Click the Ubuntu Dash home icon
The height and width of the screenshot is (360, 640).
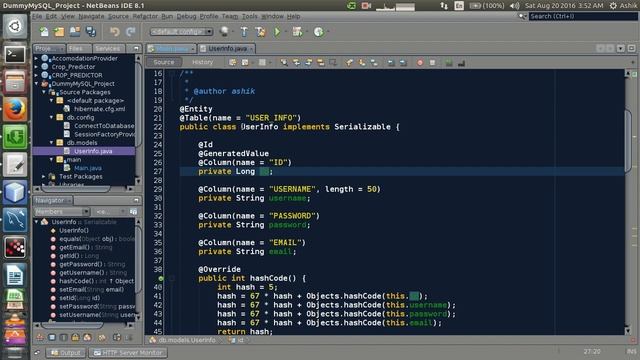point(15,26)
